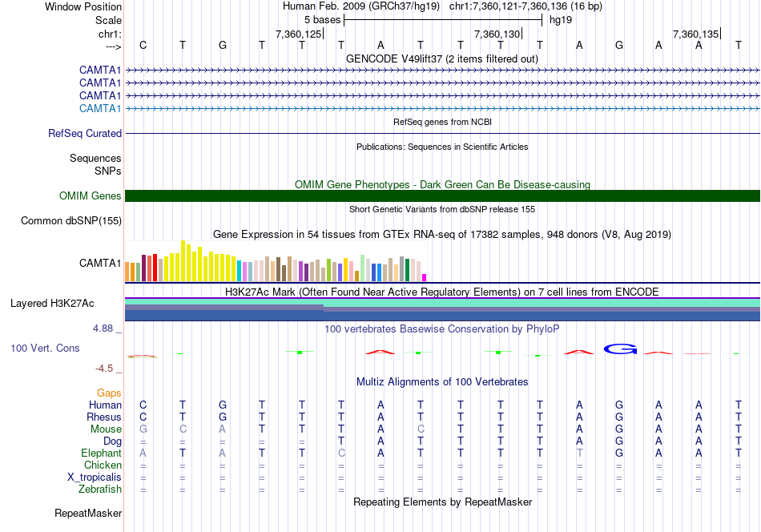Click Short Genetic Variants from dbSNP title

[x=442, y=209]
